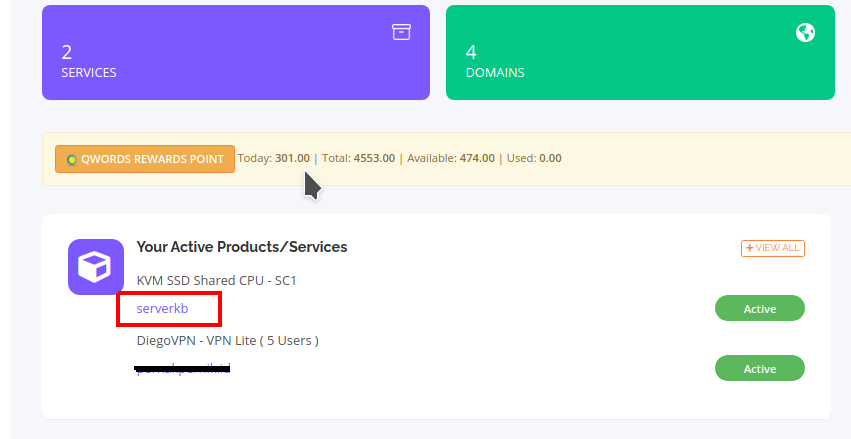Click the purple cube products icon
This screenshot has height=439, width=851.
(x=96, y=267)
